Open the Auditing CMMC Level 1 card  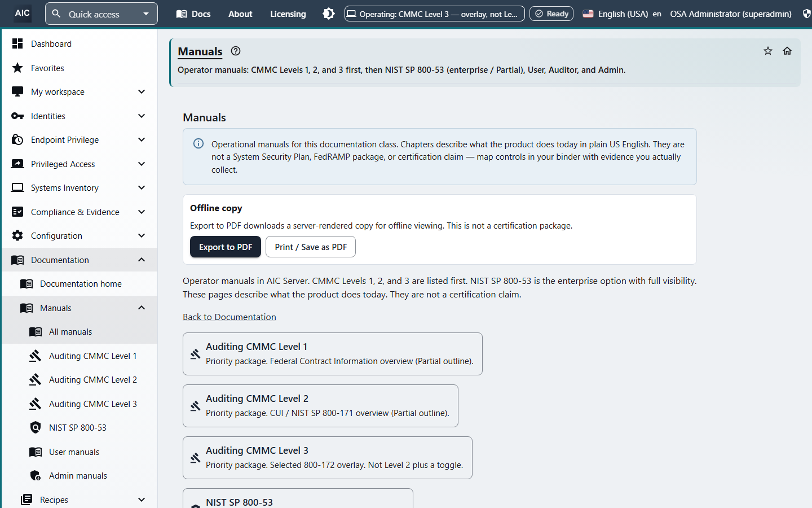[x=333, y=354]
